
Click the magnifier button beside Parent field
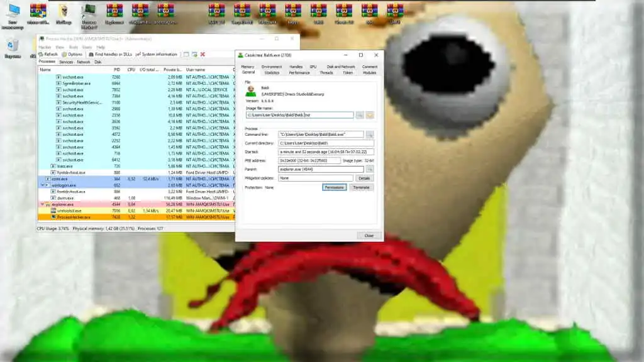point(370,169)
